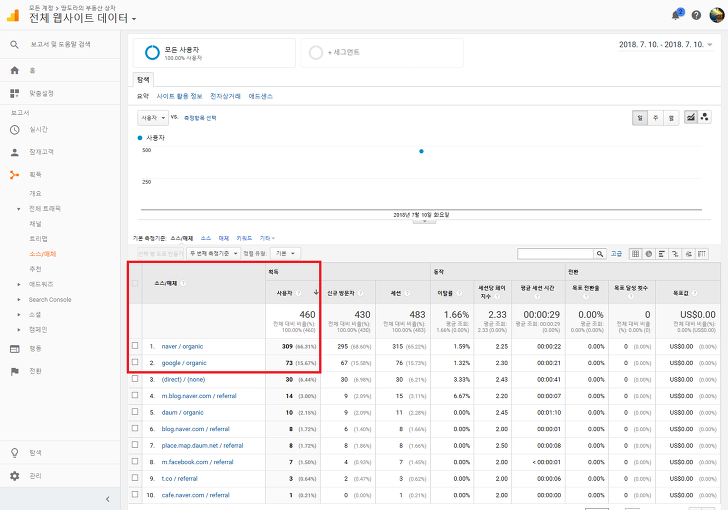Check the place.map.daum.net / referral row checkbox
The height and width of the screenshot is (510, 728).
135,445
